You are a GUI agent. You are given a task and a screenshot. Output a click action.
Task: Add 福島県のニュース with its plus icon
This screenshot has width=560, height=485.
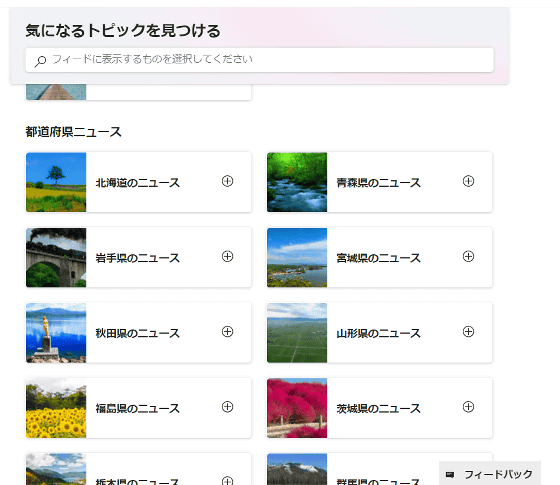[x=228, y=407]
